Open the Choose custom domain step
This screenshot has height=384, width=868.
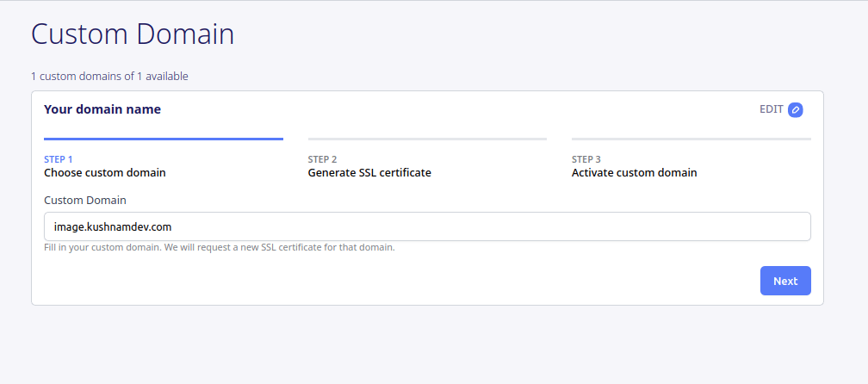pyautogui.click(x=105, y=172)
